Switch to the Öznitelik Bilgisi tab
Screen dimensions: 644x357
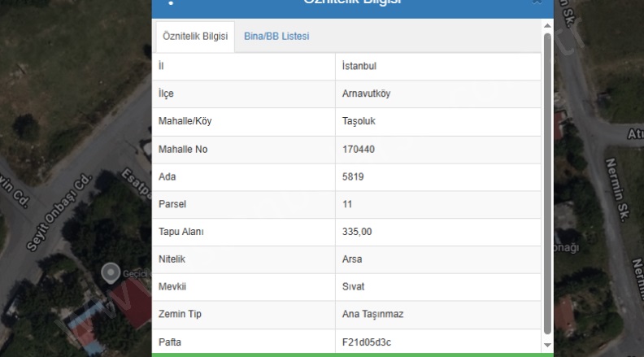tap(194, 37)
